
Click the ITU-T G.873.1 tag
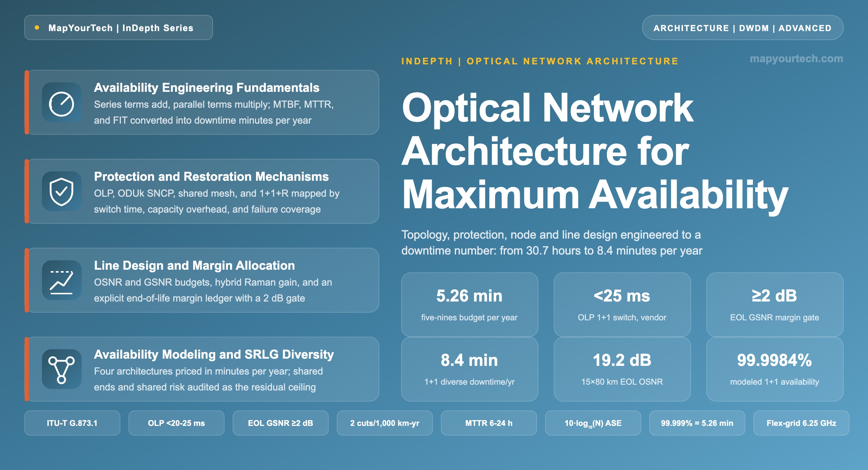click(x=72, y=423)
